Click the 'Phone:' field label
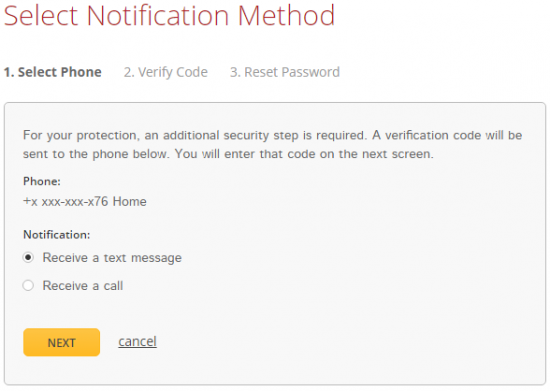The height and width of the screenshot is (391, 550). point(42,181)
